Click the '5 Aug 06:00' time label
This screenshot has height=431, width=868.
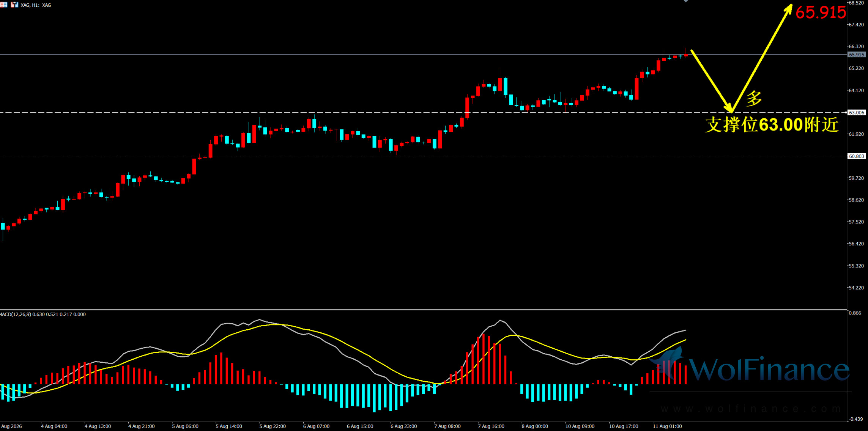[x=185, y=426]
